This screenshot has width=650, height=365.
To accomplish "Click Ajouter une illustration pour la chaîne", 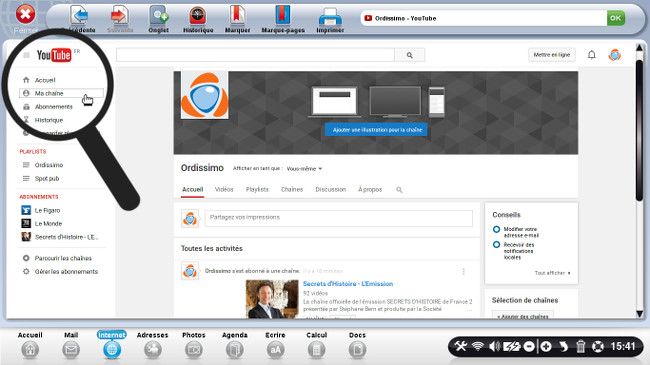I will pyautogui.click(x=376, y=130).
